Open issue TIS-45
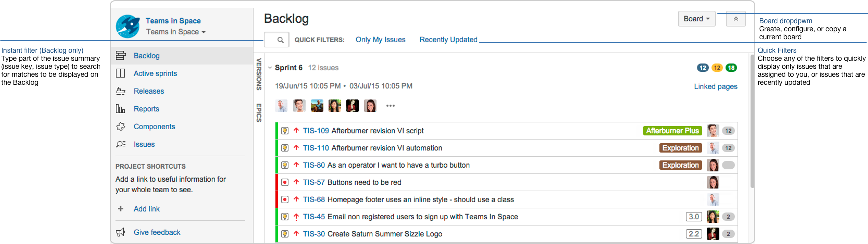This screenshot has width=868, height=244. click(314, 217)
